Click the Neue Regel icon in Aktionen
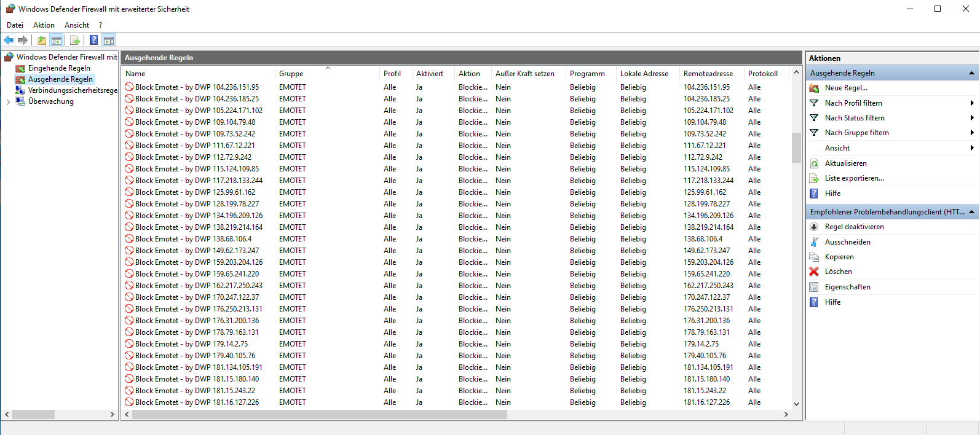The width and height of the screenshot is (980, 435). pyautogui.click(x=814, y=88)
